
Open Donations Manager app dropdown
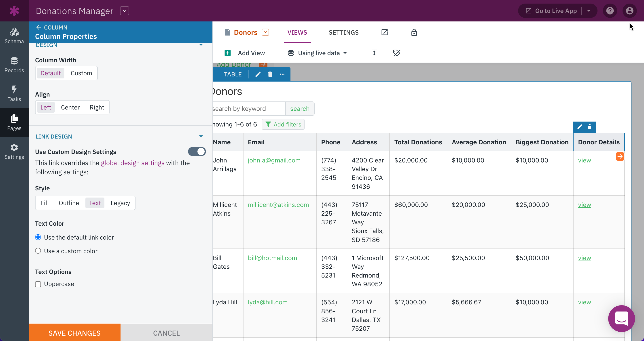click(125, 11)
